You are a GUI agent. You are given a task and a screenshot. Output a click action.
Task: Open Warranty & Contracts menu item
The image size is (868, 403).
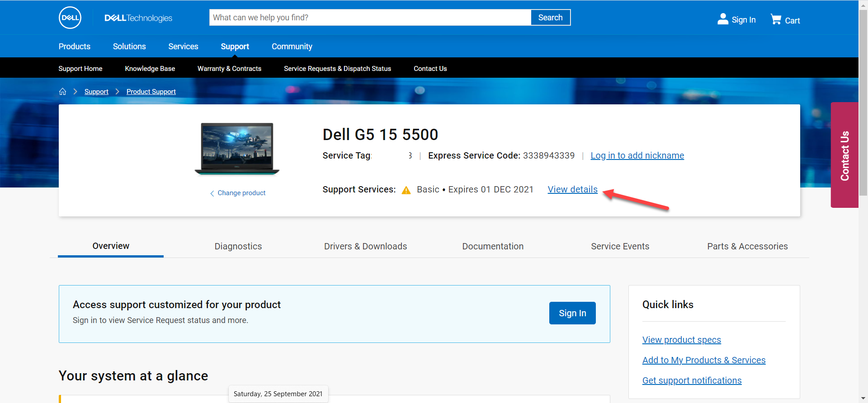[x=229, y=69]
